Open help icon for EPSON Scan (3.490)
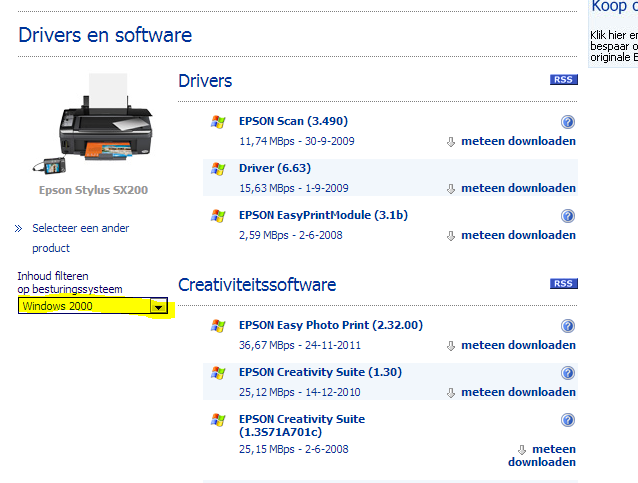638x483 pixels. [x=568, y=122]
